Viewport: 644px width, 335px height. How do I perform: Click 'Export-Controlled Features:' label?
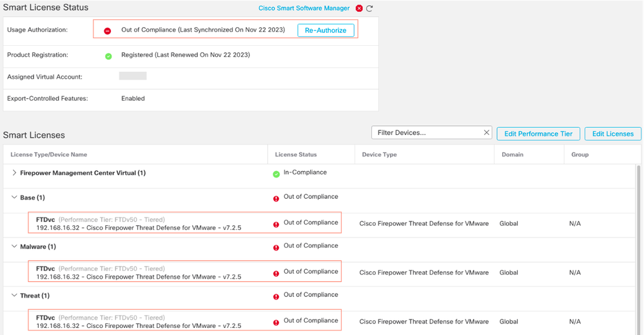click(48, 98)
